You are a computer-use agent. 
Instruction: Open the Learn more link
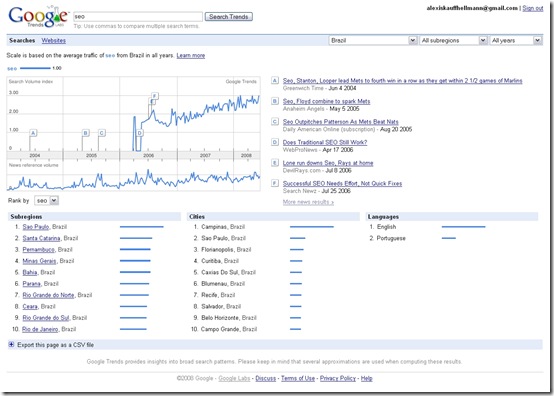(191, 55)
